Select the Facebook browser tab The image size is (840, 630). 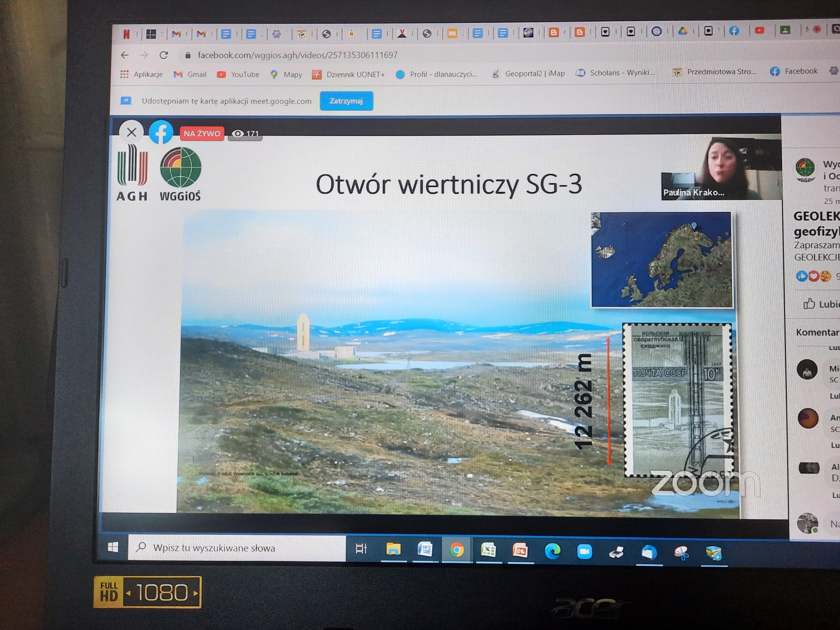point(734,31)
